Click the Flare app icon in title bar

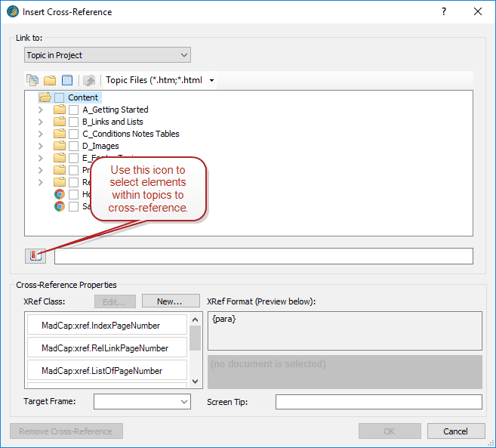pyautogui.click(x=13, y=12)
